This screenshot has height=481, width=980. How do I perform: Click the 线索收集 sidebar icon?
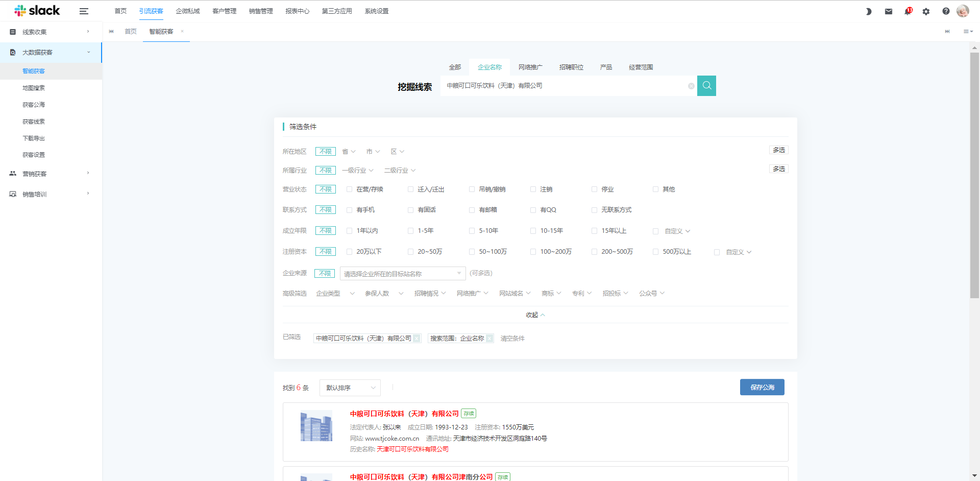tap(13, 32)
